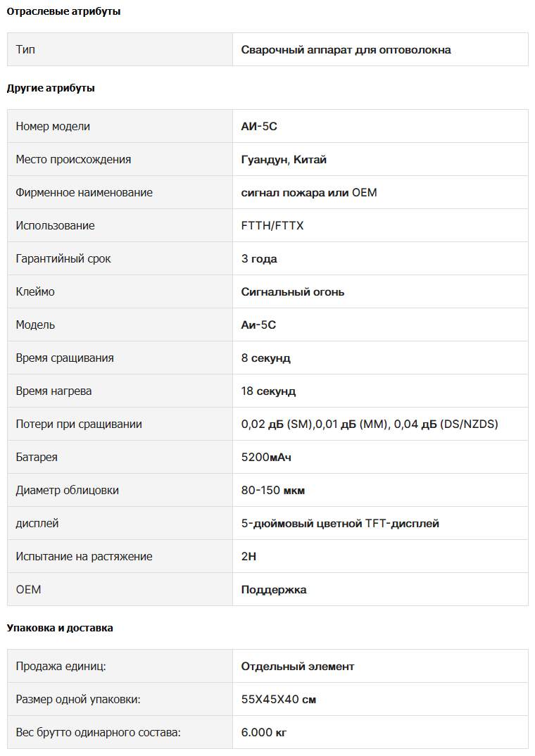This screenshot has width=535, height=756.
Task: Click the 'FTTH/FTTX' usage value
Action: [x=272, y=226]
